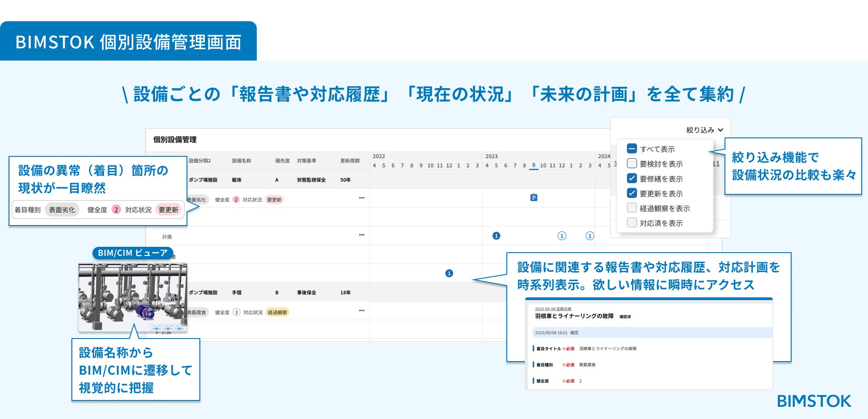Click the 事後保全 cell

(x=307, y=293)
